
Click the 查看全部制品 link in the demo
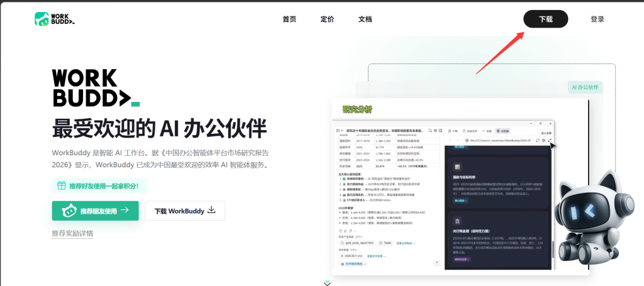406,243
